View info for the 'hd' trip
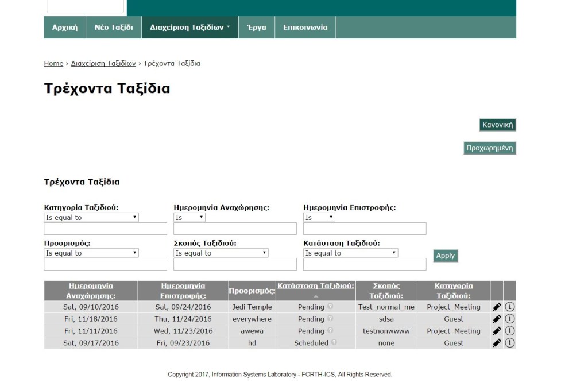The image size is (588, 386). (x=509, y=343)
